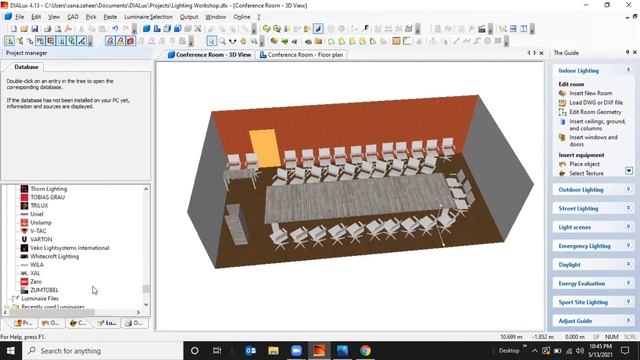Expand the Adjust Guide section
The image size is (640, 360).
[628, 321]
